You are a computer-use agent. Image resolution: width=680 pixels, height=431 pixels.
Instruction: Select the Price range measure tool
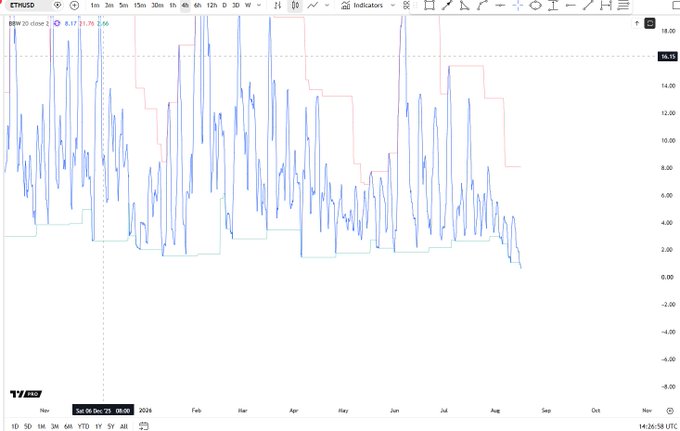(x=553, y=5)
